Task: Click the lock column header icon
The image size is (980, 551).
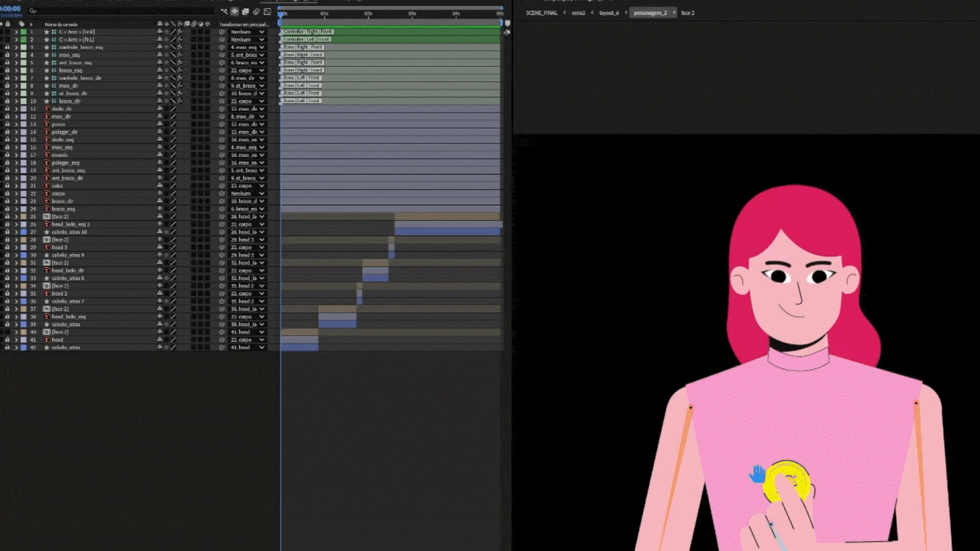Action: pos(7,24)
